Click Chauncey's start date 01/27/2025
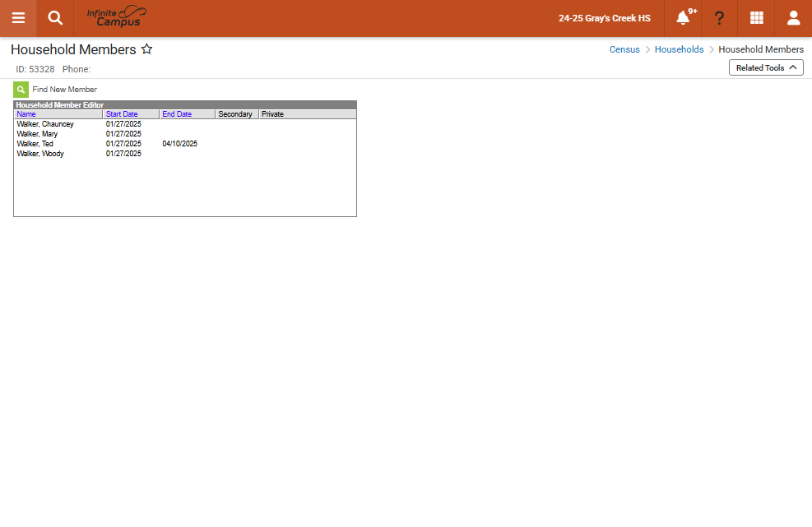 point(123,124)
